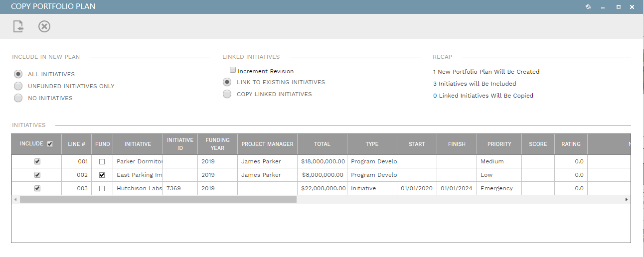Select the No Initiatives radio button
The width and height of the screenshot is (644, 257).
tap(18, 98)
